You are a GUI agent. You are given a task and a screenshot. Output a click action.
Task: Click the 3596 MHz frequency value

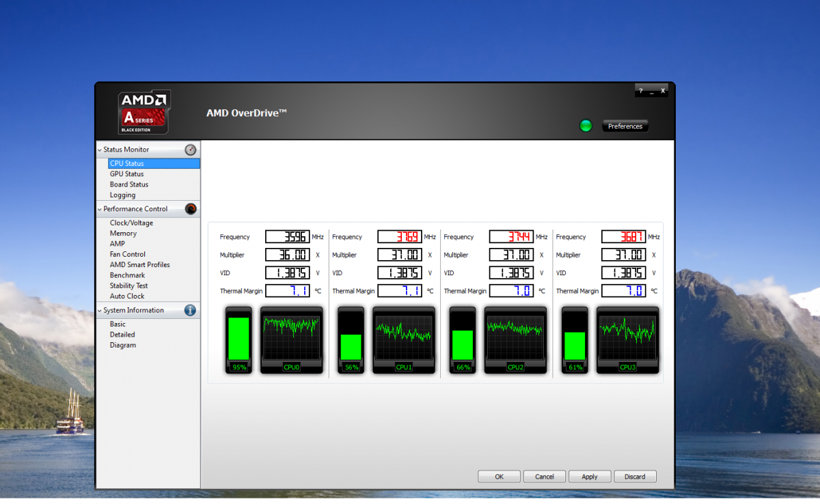click(x=288, y=237)
